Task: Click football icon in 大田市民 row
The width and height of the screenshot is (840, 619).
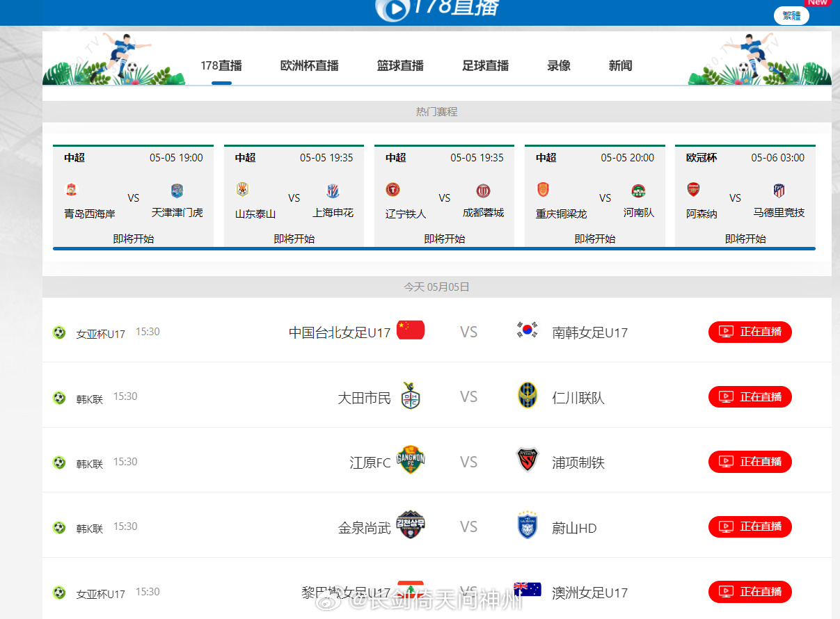Action: tap(59, 398)
